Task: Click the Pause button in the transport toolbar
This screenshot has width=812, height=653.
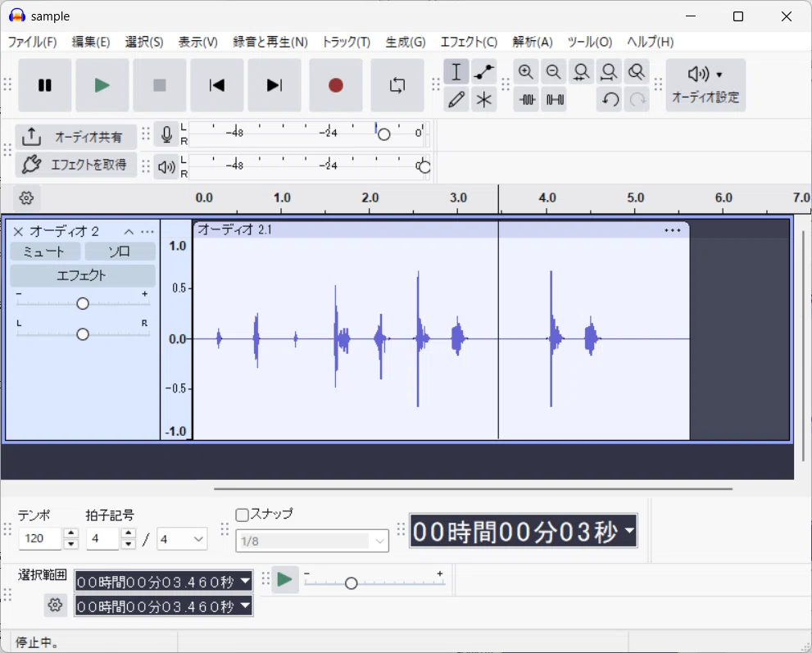Action: (44, 85)
